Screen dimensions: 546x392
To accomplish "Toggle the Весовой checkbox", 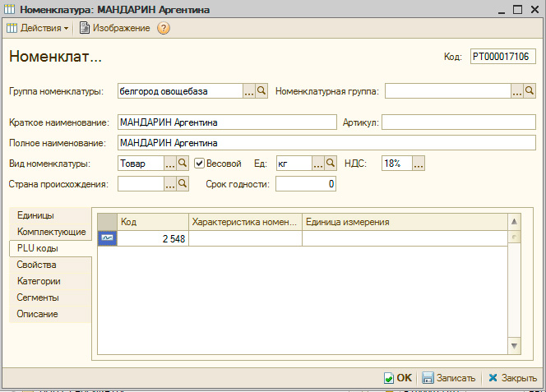I will click(x=199, y=164).
